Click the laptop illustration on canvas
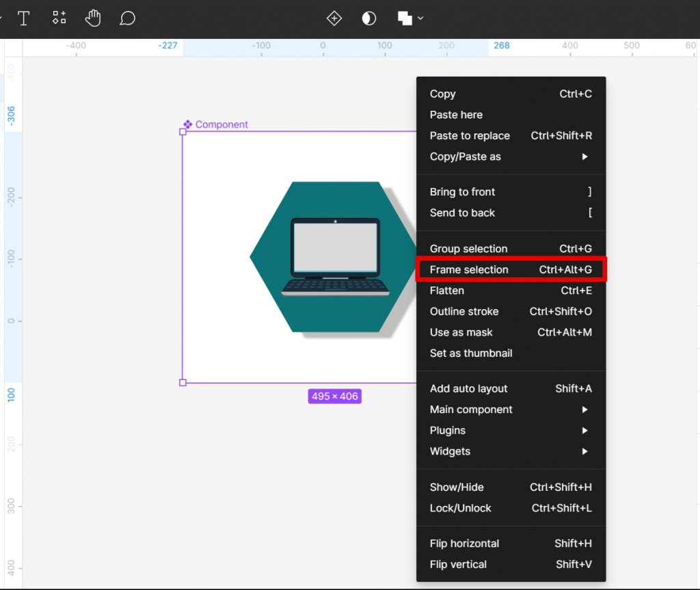 (x=335, y=258)
